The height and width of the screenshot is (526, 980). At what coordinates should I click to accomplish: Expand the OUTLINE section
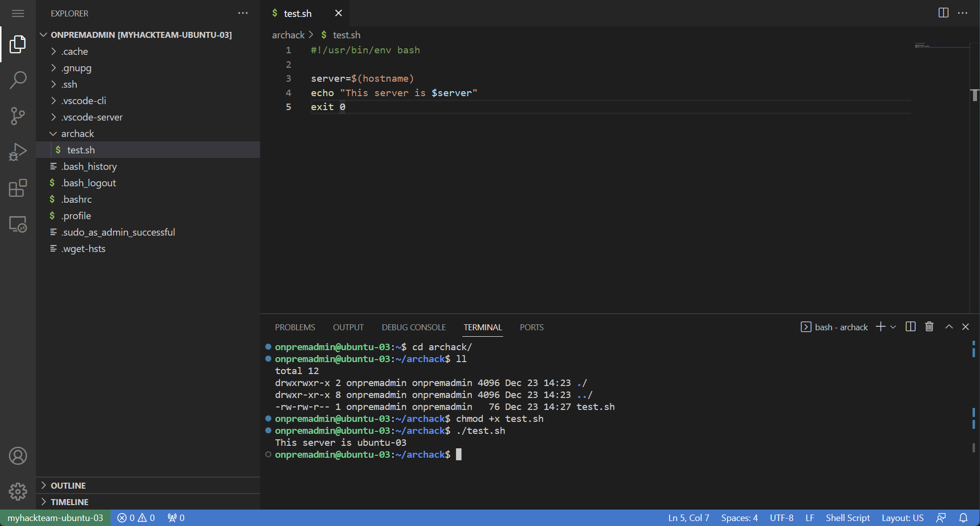click(68, 486)
